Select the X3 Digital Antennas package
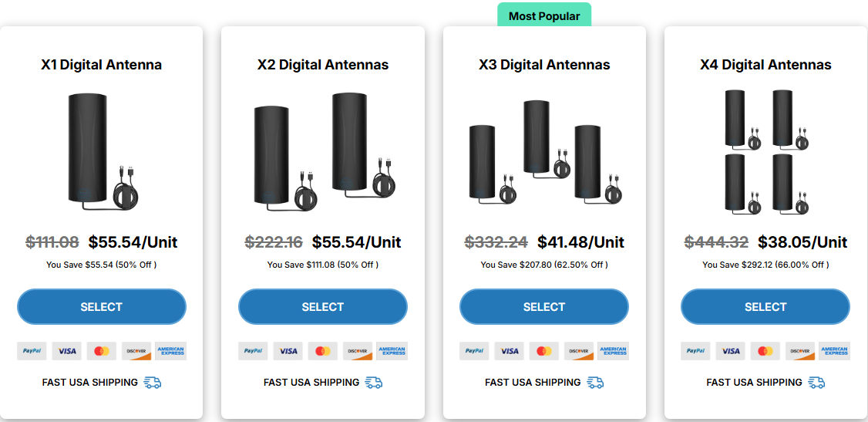 pyautogui.click(x=544, y=307)
